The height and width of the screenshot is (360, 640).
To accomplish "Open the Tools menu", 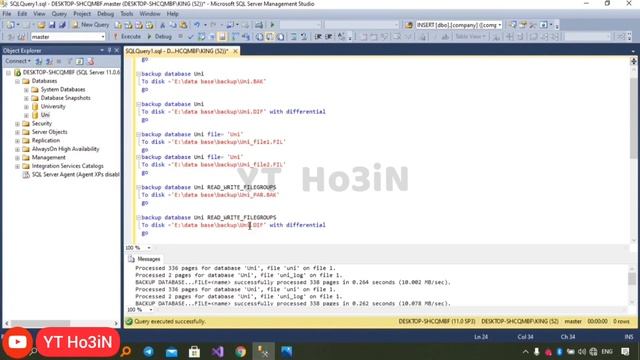I will [127, 14].
